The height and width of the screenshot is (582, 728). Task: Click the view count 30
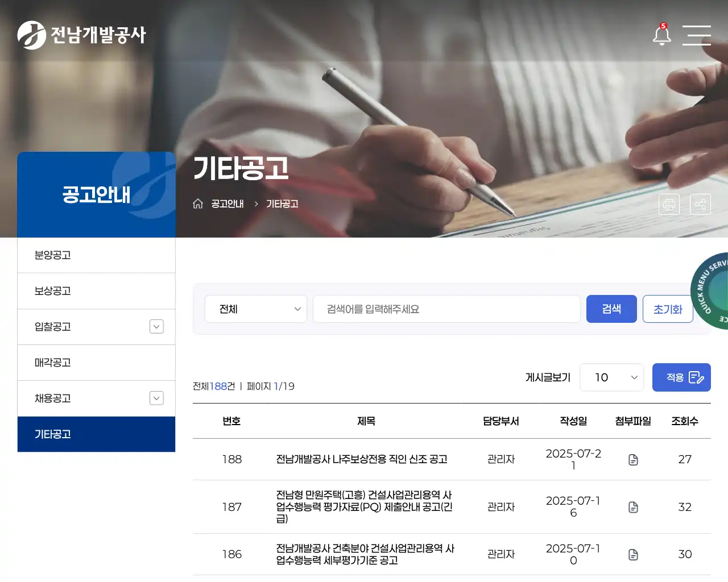pyautogui.click(x=685, y=554)
